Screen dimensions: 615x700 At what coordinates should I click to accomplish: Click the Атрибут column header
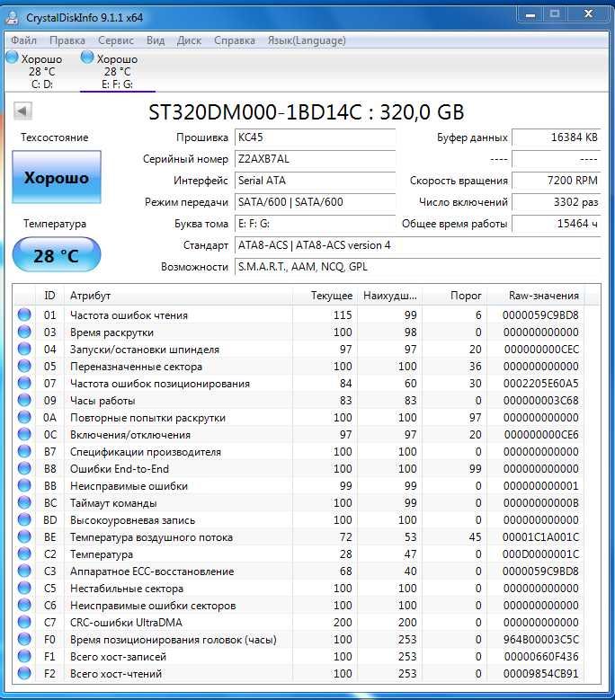(x=178, y=296)
